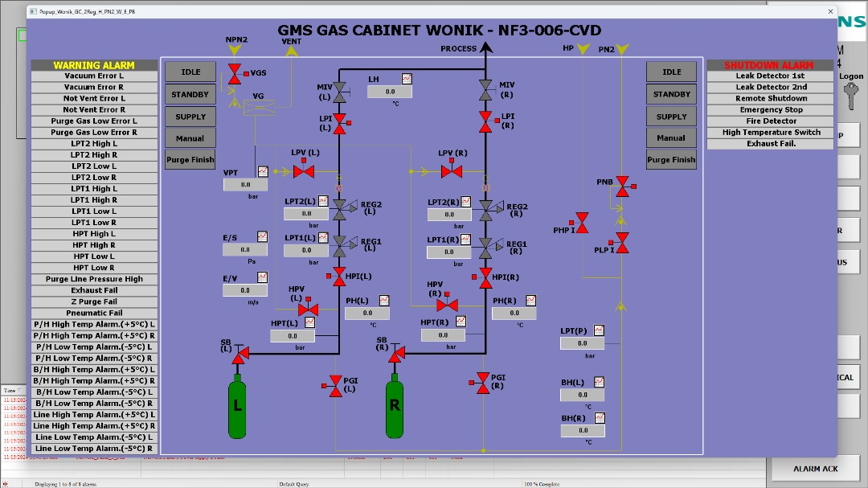
Task: Click the SUPPLY button near the VG symbol
Action: point(190,117)
